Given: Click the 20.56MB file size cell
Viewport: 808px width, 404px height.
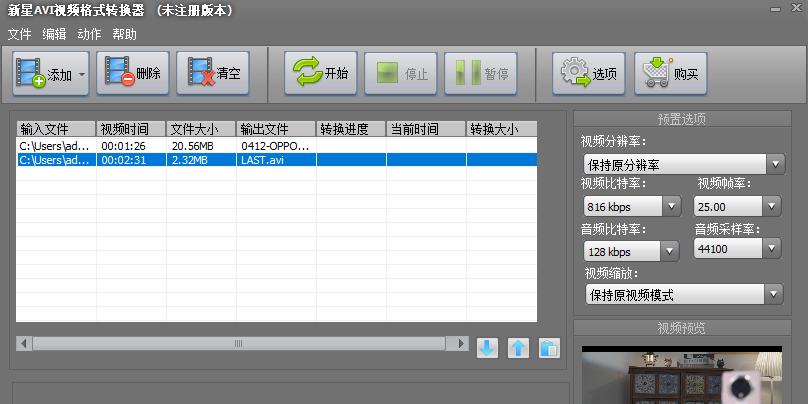Looking at the screenshot, I should (x=201, y=145).
